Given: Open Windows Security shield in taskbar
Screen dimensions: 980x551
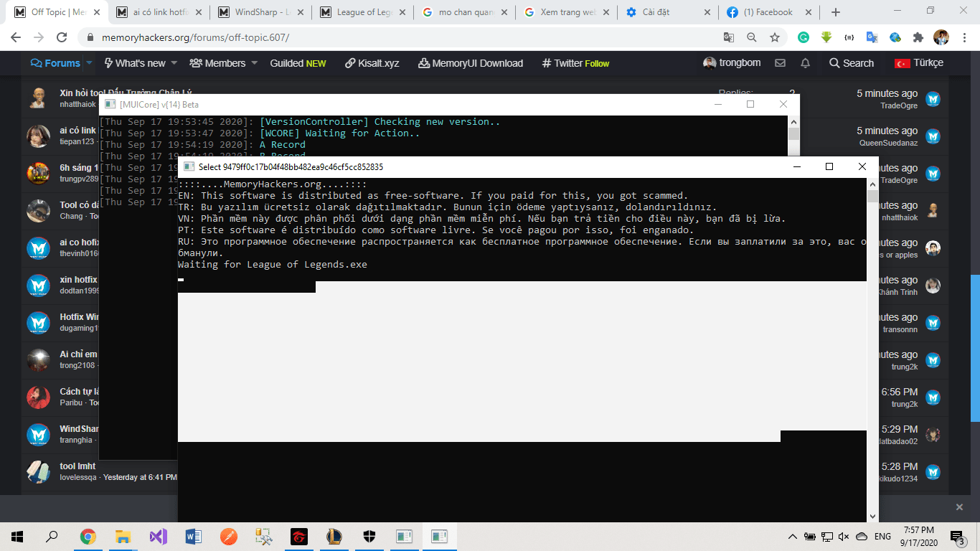Looking at the screenshot, I should coord(369,536).
